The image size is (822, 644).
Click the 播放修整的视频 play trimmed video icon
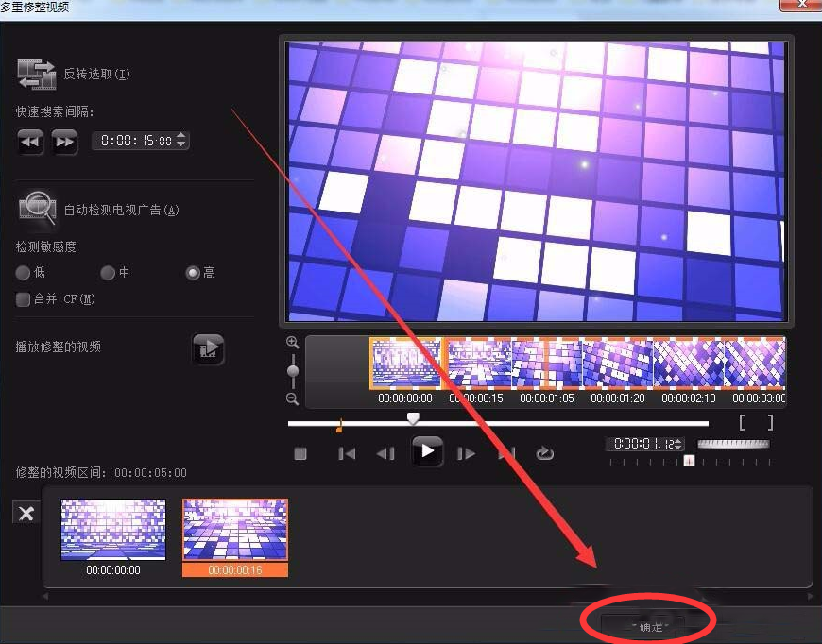click(206, 349)
